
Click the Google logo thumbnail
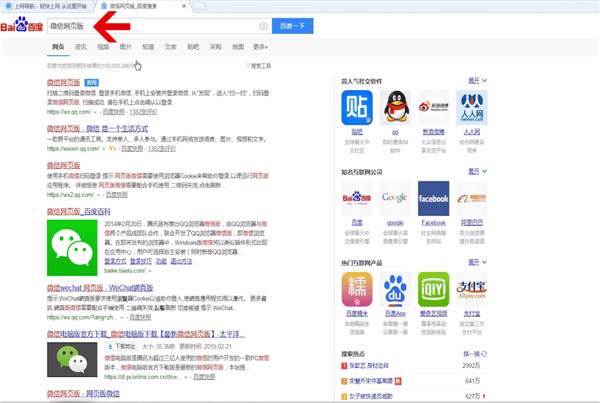coord(395,198)
